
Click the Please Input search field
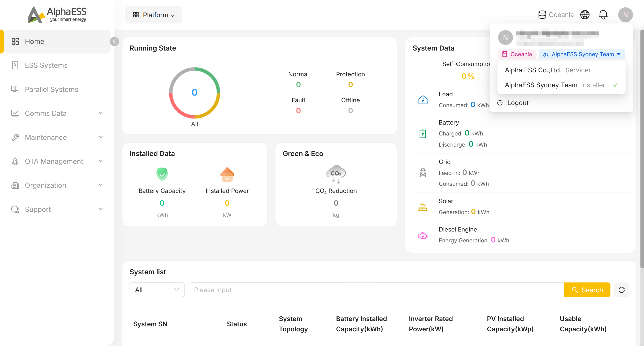376,290
